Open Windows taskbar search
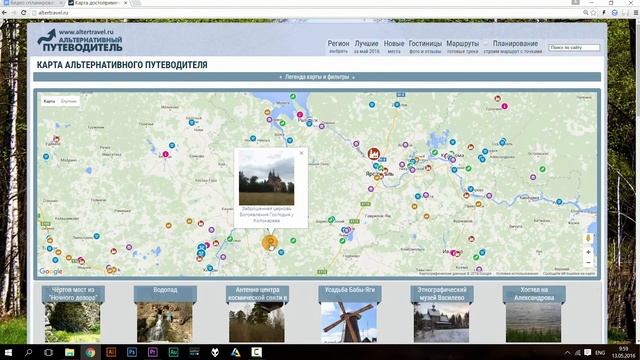The width and height of the screenshot is (640, 360). (28, 352)
